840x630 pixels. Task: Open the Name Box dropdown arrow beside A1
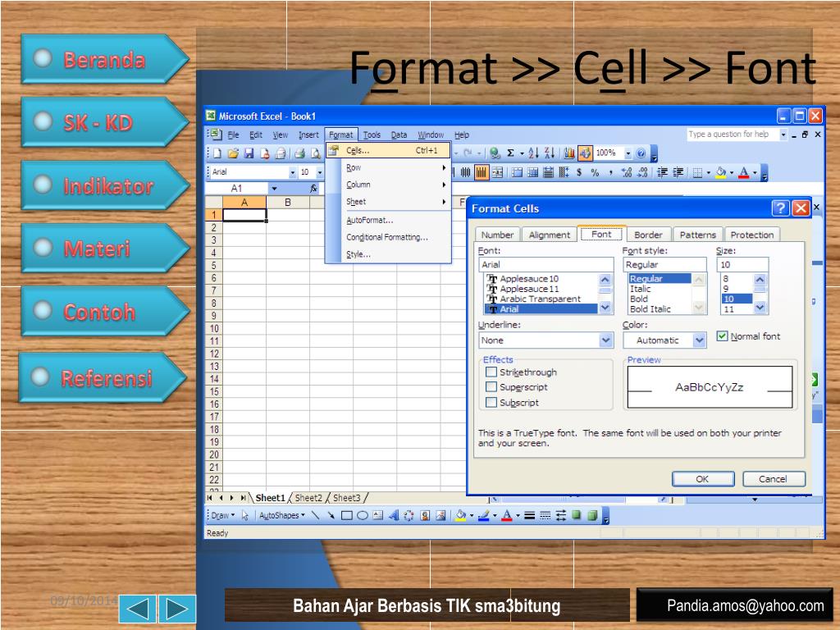tap(274, 189)
